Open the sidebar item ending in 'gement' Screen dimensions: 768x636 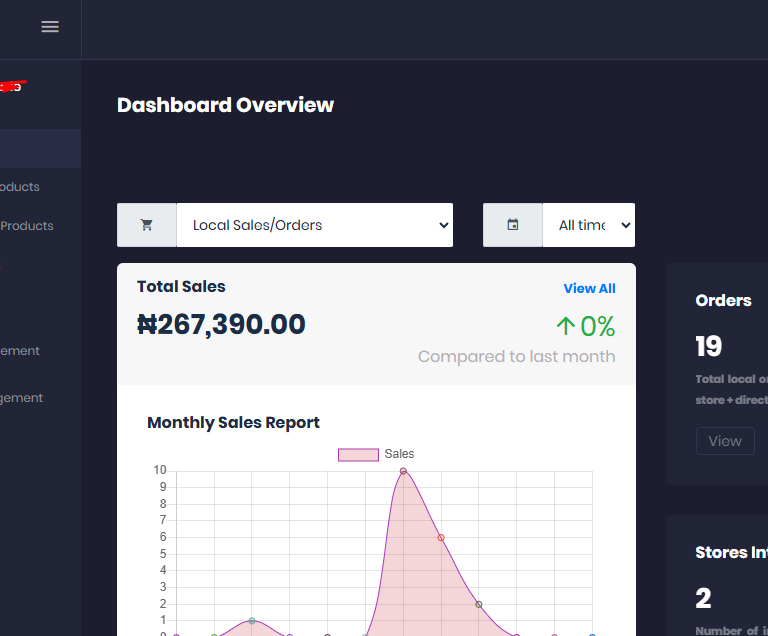coord(22,398)
